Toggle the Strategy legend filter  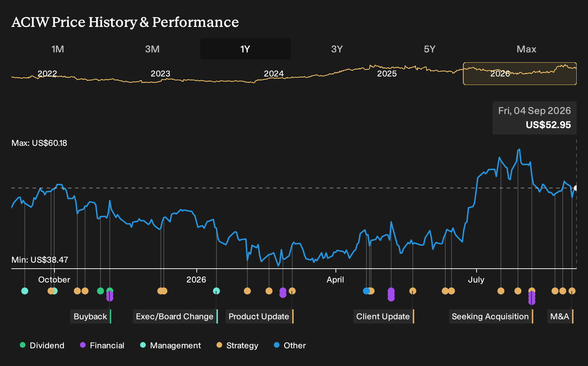click(x=237, y=345)
